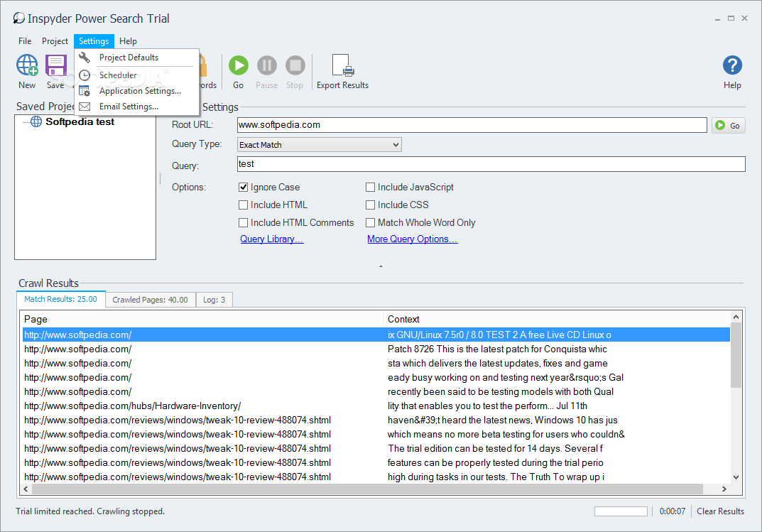Click the New project globe icon
Viewport: 762px width, 532px height.
(27, 65)
